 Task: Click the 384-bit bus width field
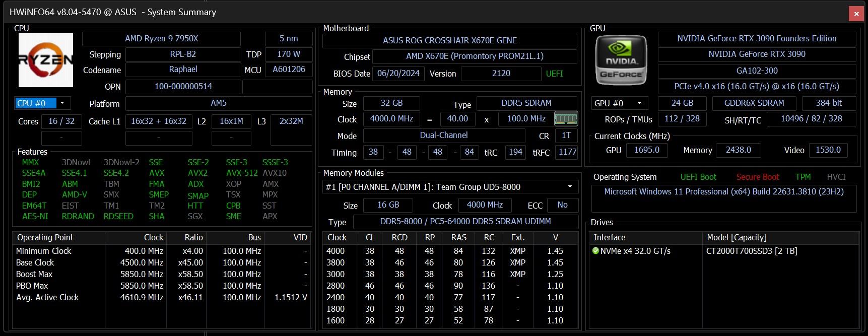pyautogui.click(x=829, y=103)
